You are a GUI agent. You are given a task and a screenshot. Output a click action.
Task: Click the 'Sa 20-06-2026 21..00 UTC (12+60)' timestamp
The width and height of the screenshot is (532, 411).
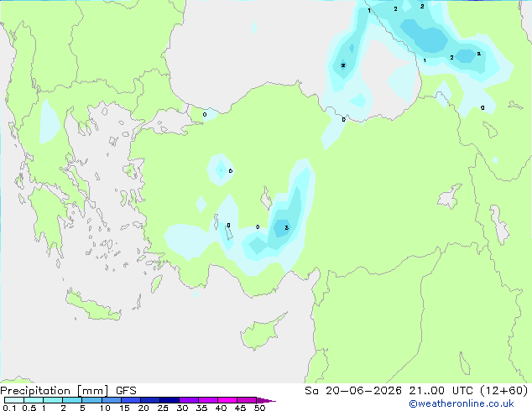(x=416, y=391)
